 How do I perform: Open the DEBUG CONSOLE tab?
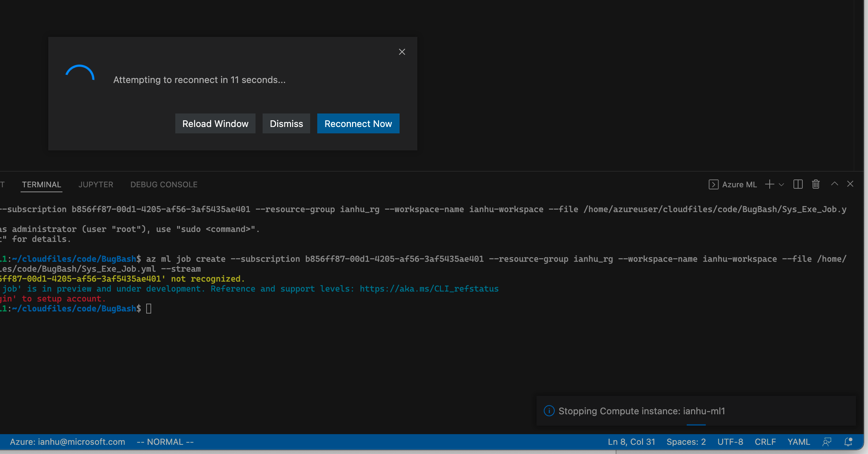point(164,184)
